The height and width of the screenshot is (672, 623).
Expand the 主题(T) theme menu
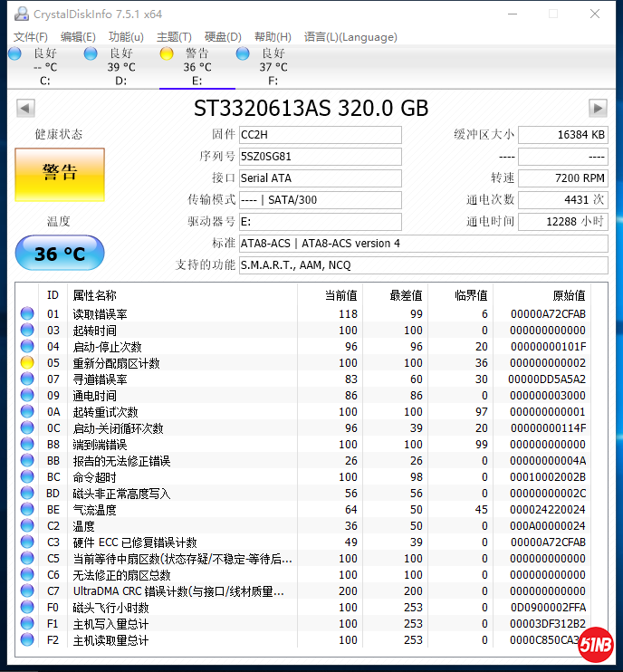pyautogui.click(x=174, y=37)
